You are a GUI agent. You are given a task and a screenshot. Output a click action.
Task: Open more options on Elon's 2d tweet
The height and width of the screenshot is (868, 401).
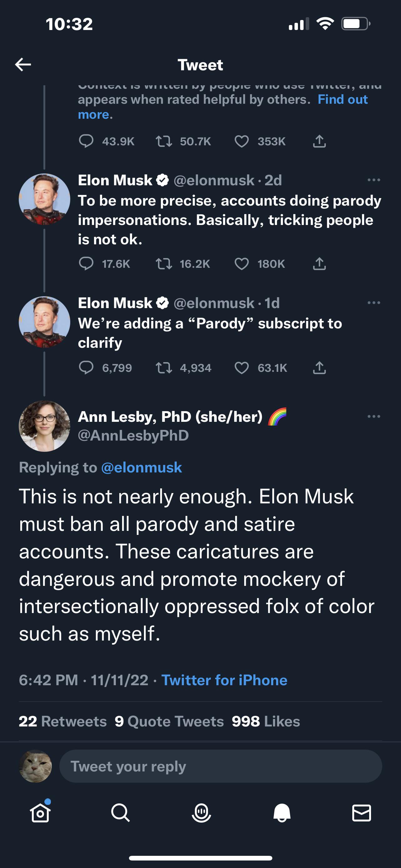[374, 180]
